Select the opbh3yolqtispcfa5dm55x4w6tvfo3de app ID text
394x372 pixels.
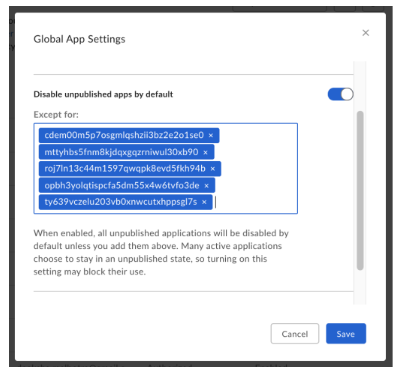click(122, 185)
